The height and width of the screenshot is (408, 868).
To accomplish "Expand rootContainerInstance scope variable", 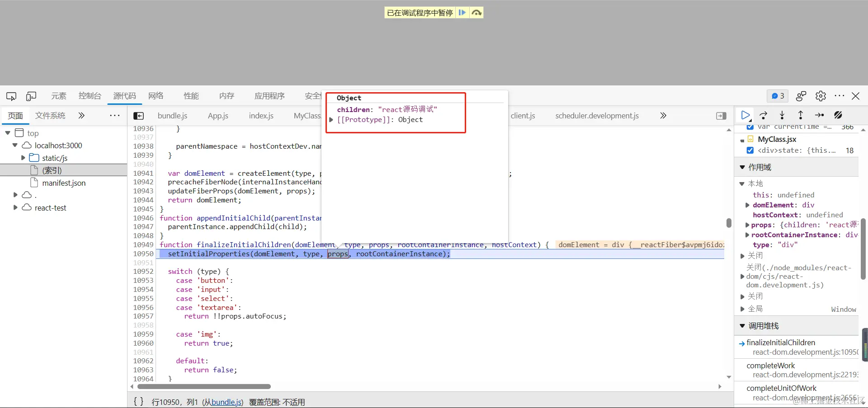I will (x=747, y=235).
